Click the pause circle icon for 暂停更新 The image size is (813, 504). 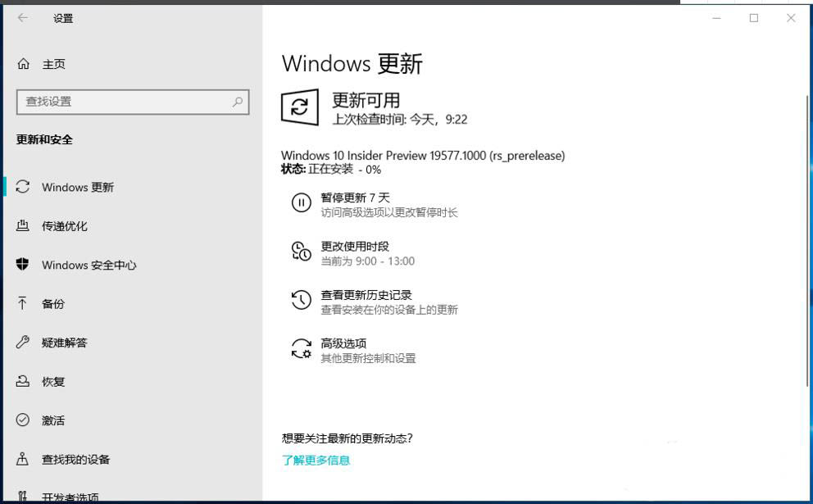(302, 202)
